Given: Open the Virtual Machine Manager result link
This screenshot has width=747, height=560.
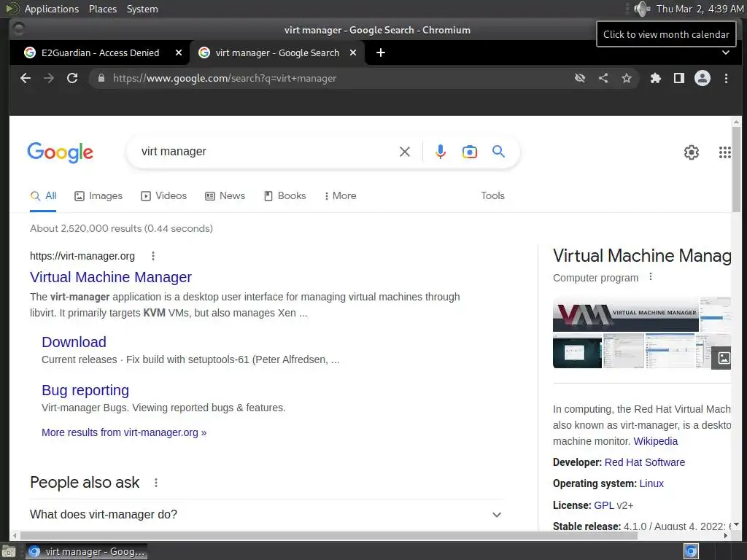Looking at the screenshot, I should (x=111, y=277).
